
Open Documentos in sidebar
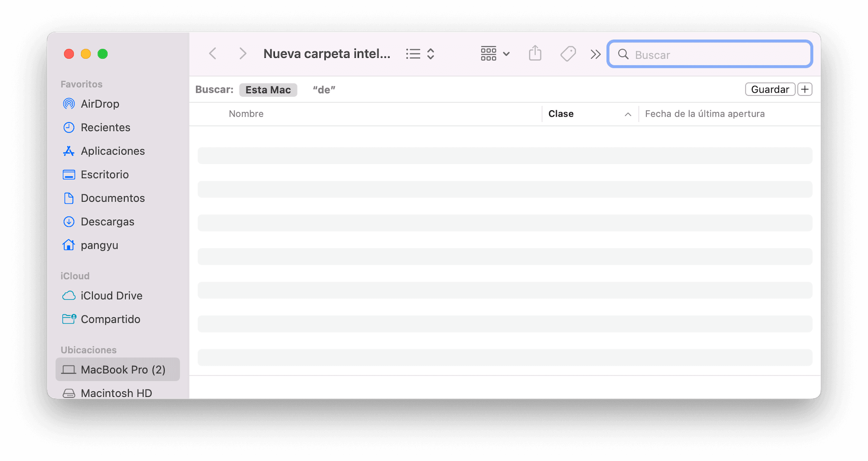[x=118, y=198]
